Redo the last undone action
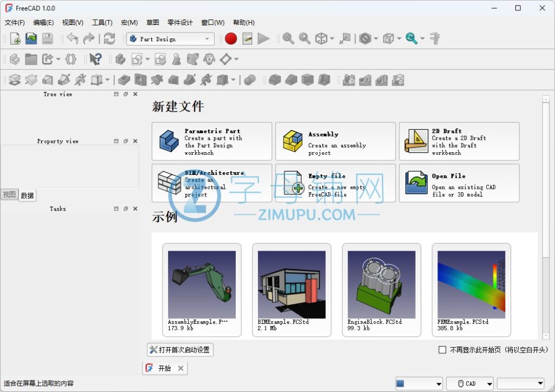The image size is (555, 392). tap(89, 38)
